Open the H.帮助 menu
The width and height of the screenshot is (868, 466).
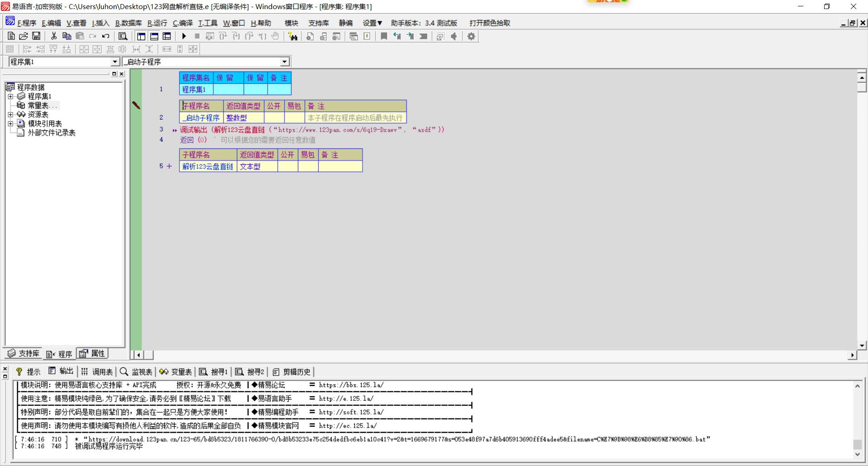(261, 23)
